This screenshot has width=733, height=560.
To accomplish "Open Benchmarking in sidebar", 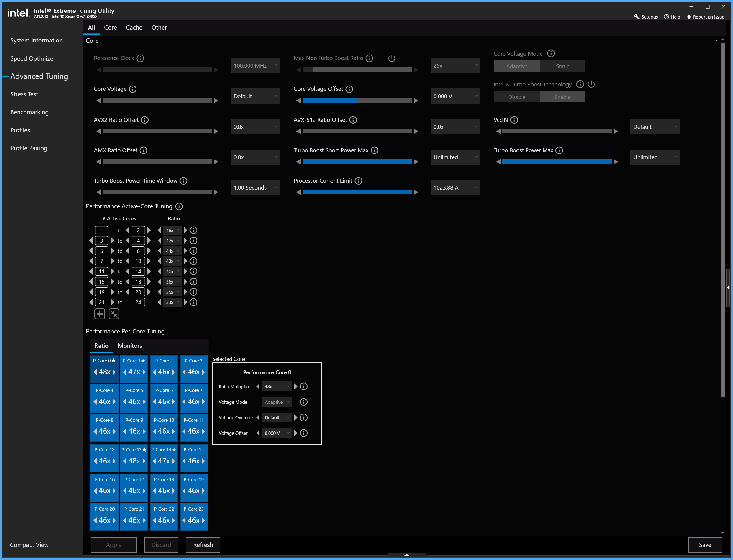I will click(x=29, y=112).
